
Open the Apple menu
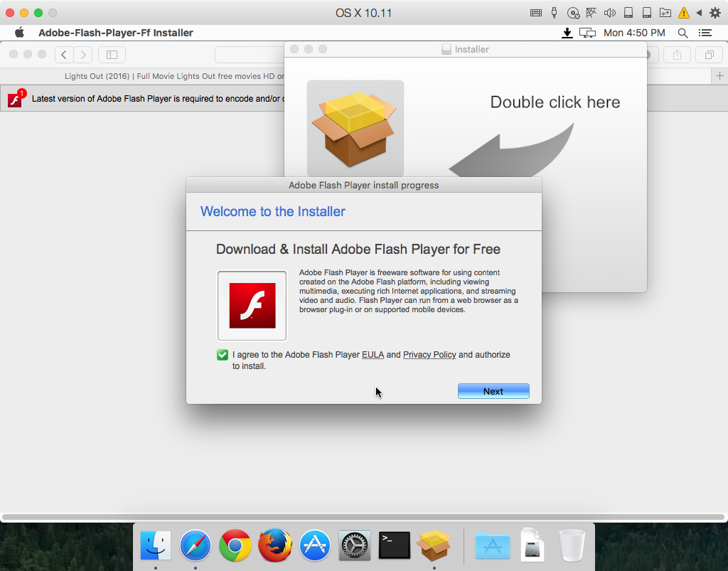pyautogui.click(x=19, y=33)
